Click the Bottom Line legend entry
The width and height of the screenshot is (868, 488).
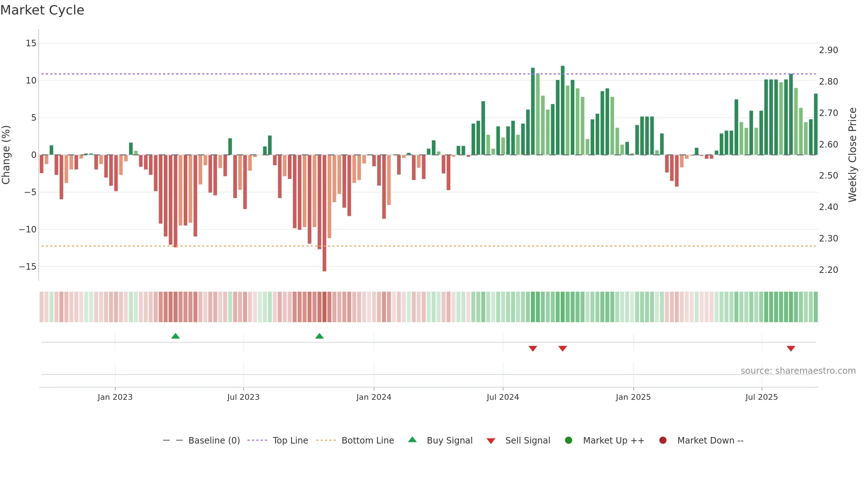click(x=355, y=440)
